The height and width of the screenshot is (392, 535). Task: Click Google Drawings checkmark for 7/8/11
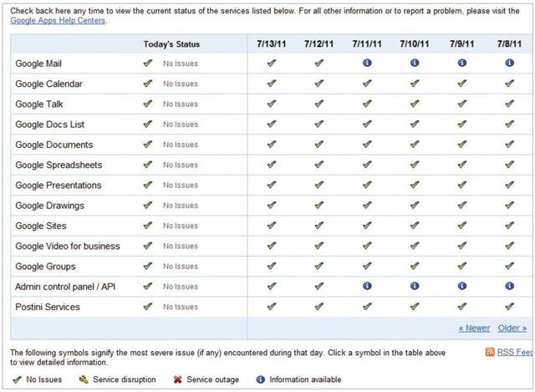[x=509, y=205]
